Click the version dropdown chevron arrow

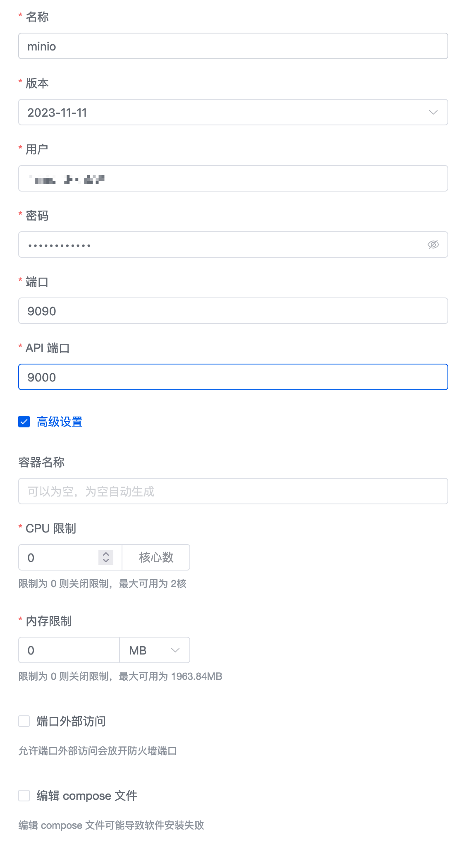pos(433,112)
